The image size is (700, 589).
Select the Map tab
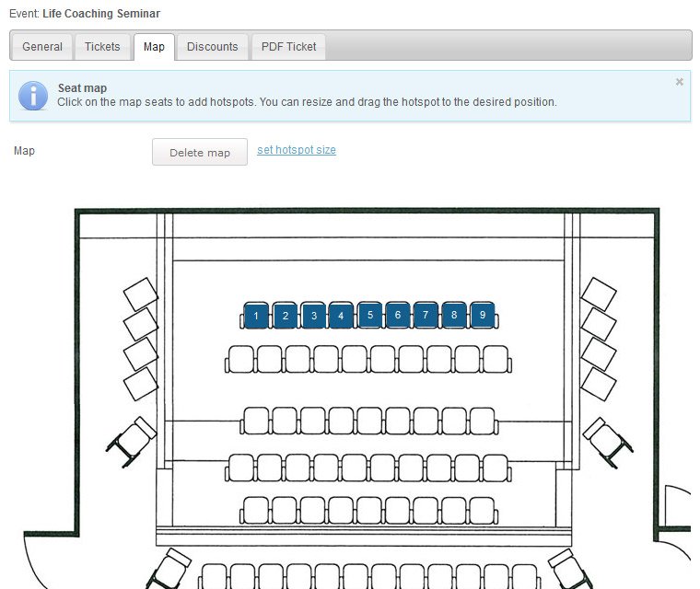154,47
